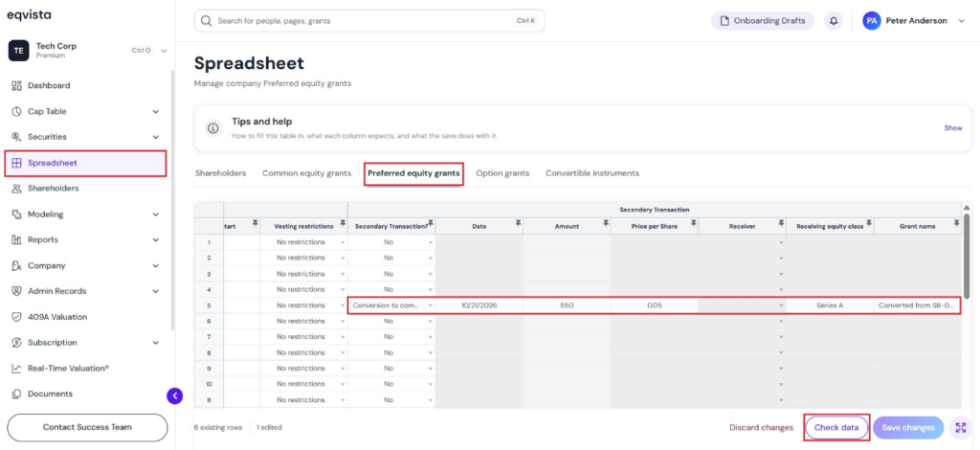Click row 5 Grant name cell

[917, 305]
